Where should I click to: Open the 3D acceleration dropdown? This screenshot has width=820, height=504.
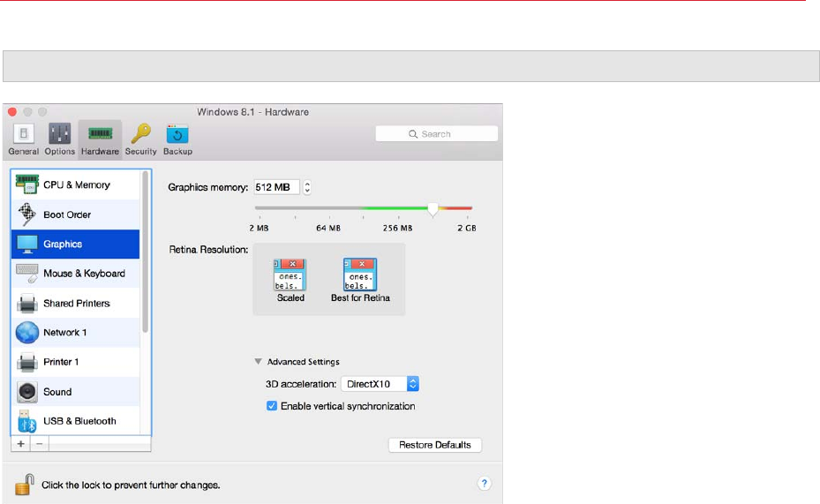coord(380,384)
